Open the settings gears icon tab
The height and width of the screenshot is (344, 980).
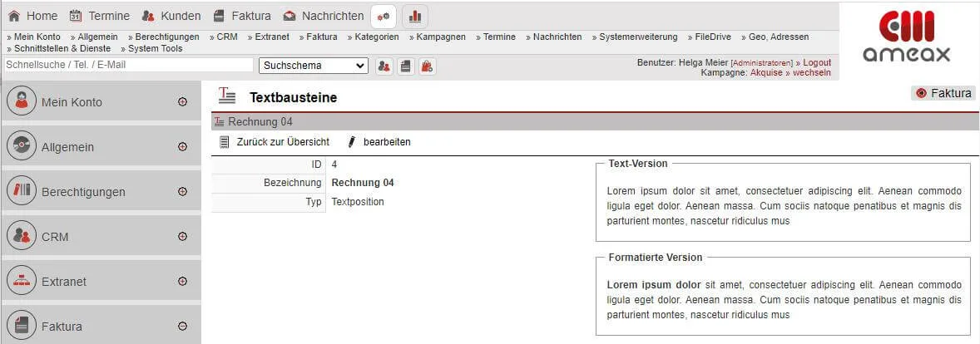384,16
